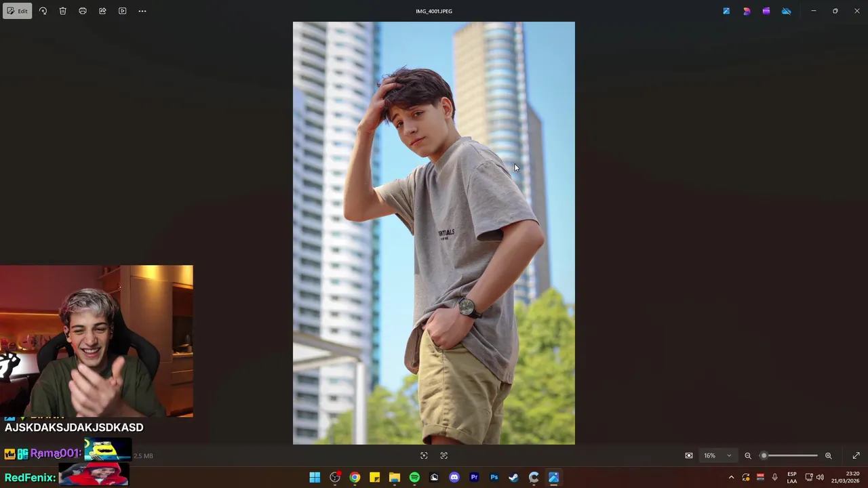Viewport: 868px width, 488px height.
Task: Start slideshow with the play icon
Action: coord(122,11)
